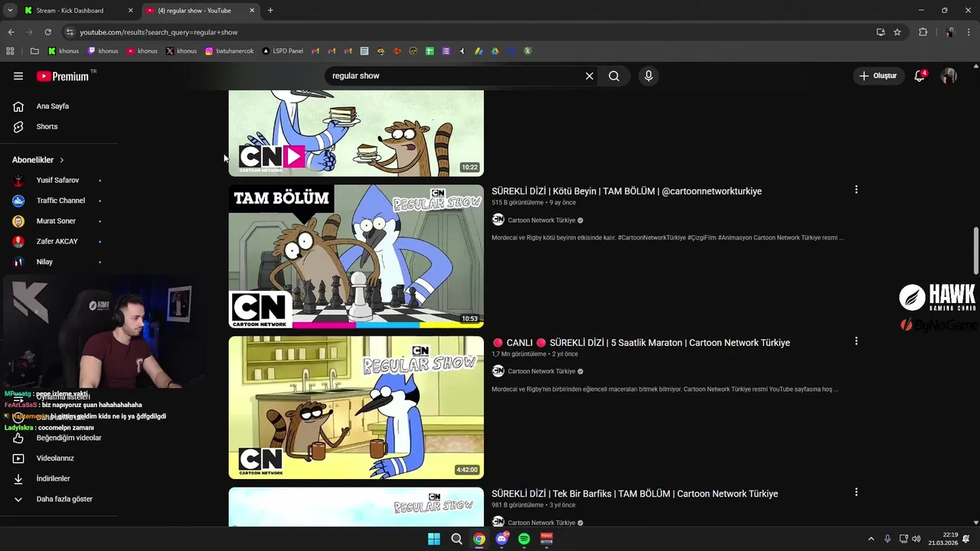This screenshot has width=980, height=551.
Task: Go back in the browser
Action: [x=11, y=32]
